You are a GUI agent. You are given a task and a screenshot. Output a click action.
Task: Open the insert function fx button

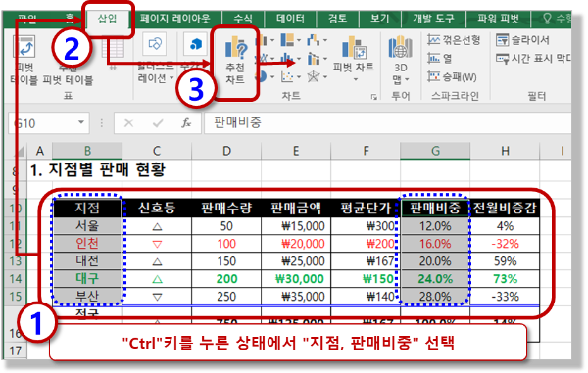(186, 122)
